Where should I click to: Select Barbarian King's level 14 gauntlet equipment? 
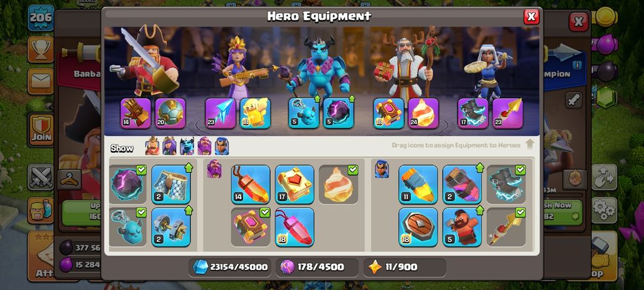[135, 113]
